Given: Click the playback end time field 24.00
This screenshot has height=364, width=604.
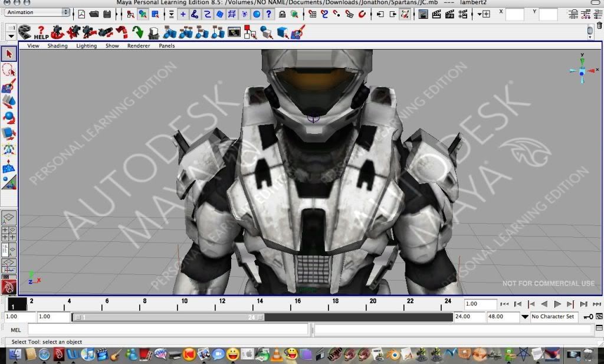Looking at the screenshot, I should tap(469, 317).
